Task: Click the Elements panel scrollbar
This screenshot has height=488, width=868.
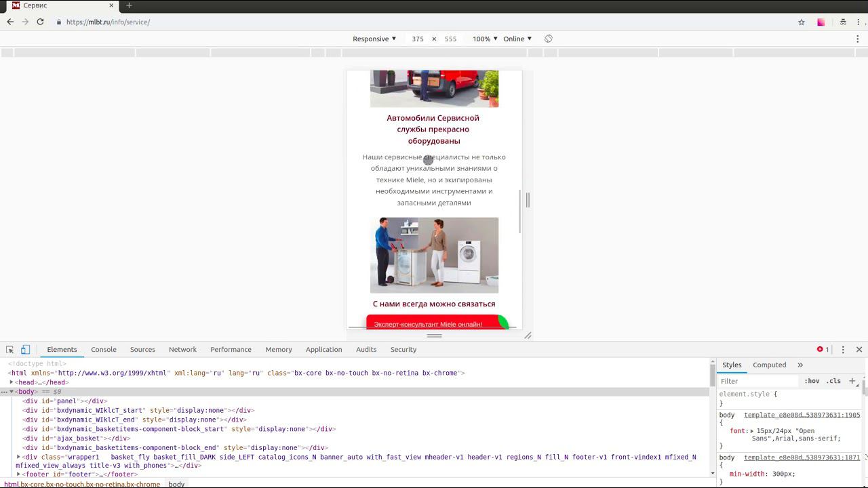Action: (713, 374)
